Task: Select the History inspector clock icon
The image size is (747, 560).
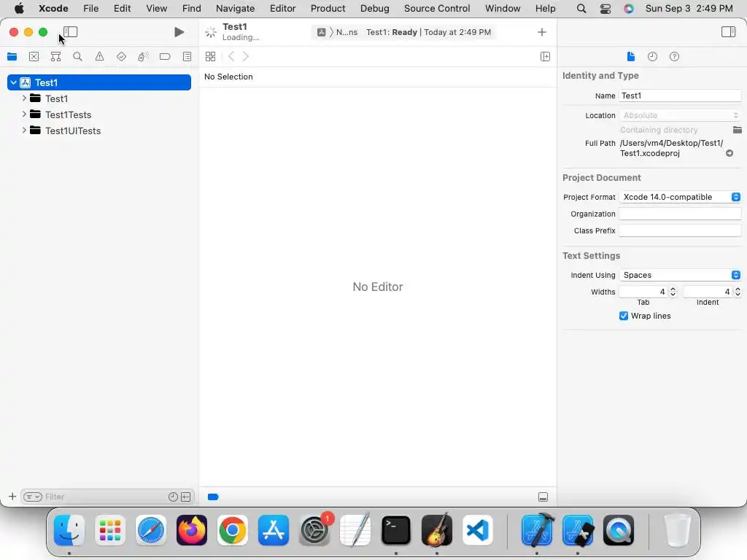Action: (653, 57)
